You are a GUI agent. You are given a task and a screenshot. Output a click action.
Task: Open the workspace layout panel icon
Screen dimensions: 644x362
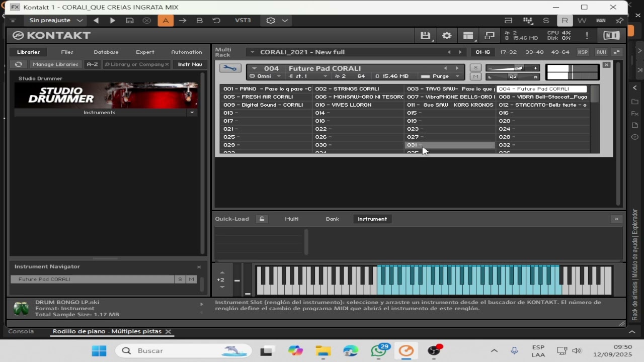point(468,36)
